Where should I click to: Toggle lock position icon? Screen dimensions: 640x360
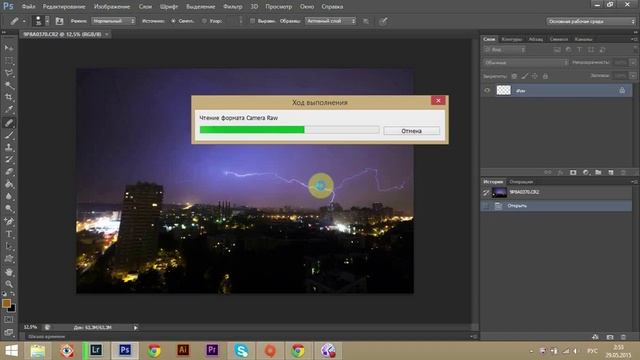pyautogui.click(x=535, y=76)
